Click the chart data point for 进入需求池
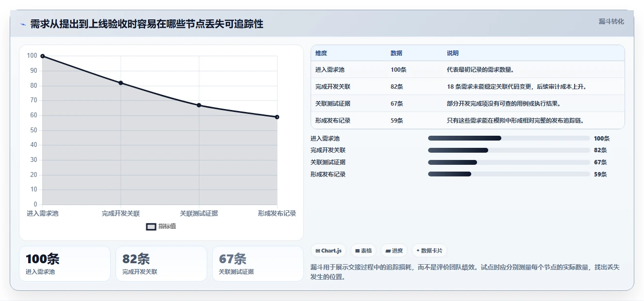 coord(43,56)
